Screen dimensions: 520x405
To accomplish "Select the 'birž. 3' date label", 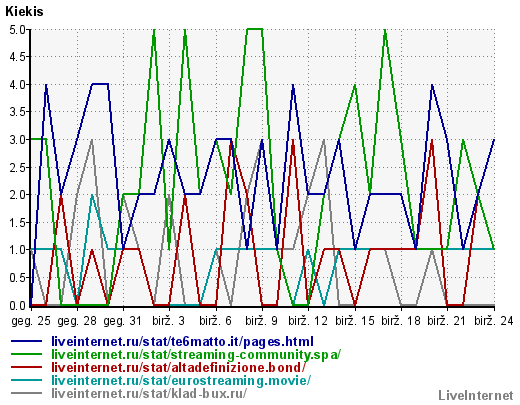I will tap(169, 321).
